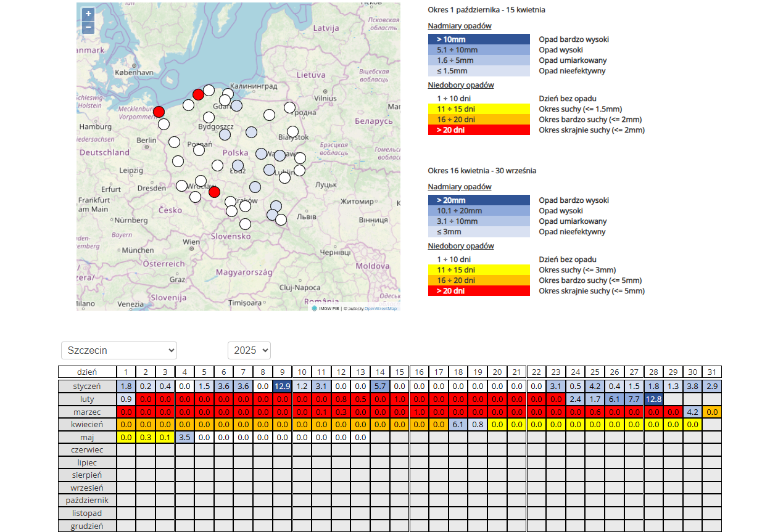Click the 'czerwiec' row header

click(x=87, y=449)
